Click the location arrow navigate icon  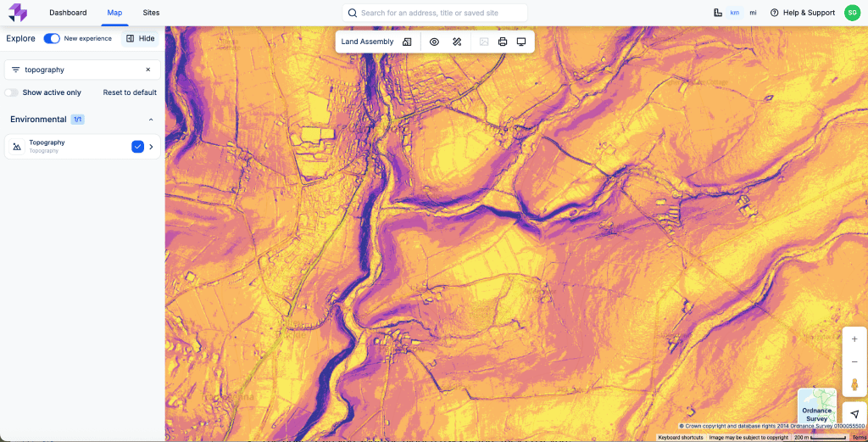click(x=854, y=414)
